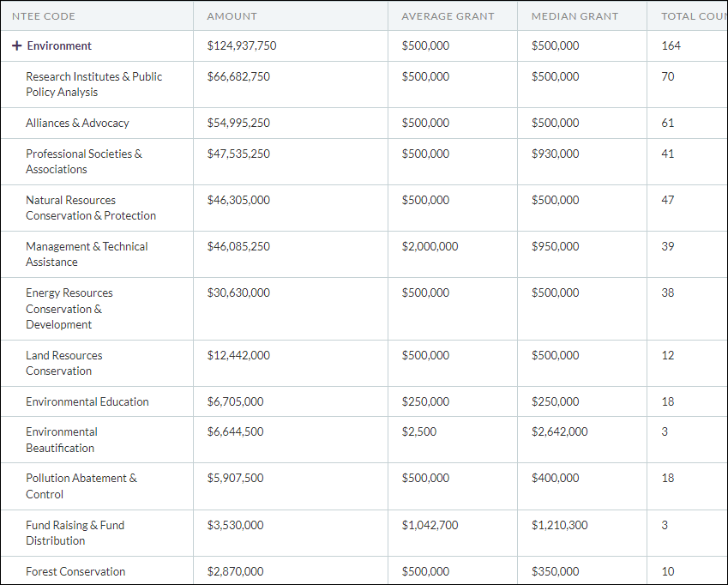
Task: Sort table by the AMOUNT column
Action: pyautogui.click(x=230, y=15)
